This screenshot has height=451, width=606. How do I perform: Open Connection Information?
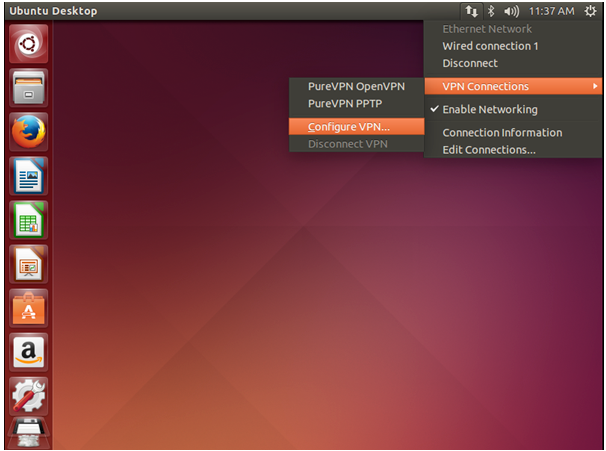click(514, 133)
